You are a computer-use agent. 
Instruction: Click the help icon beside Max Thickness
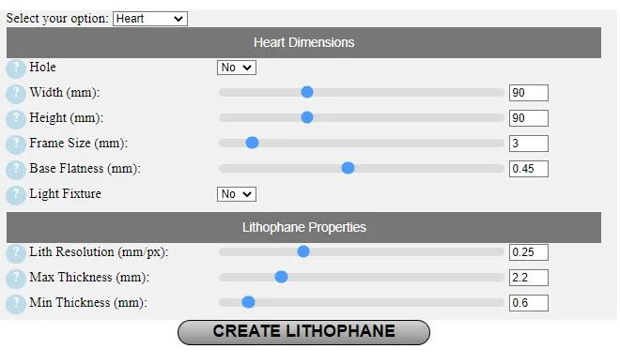(16, 279)
